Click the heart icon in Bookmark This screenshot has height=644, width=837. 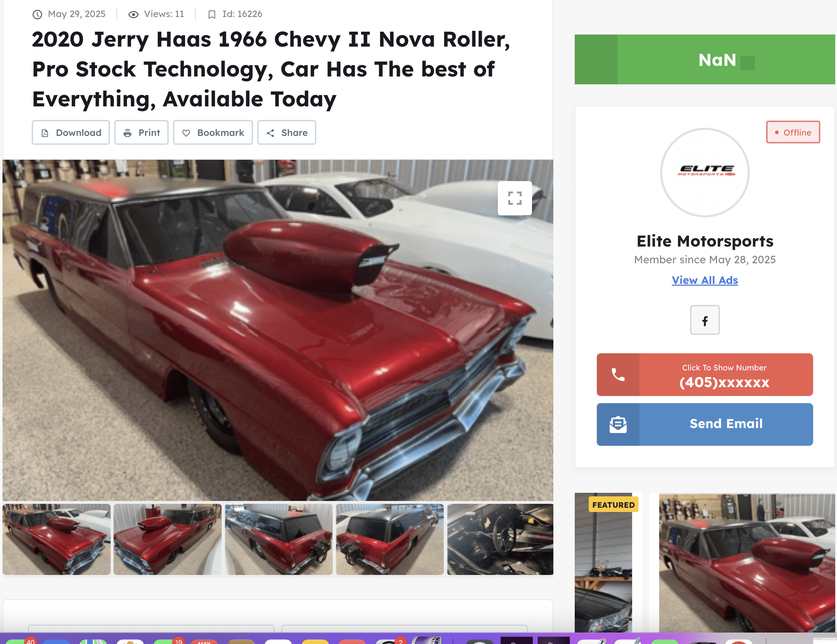(186, 133)
